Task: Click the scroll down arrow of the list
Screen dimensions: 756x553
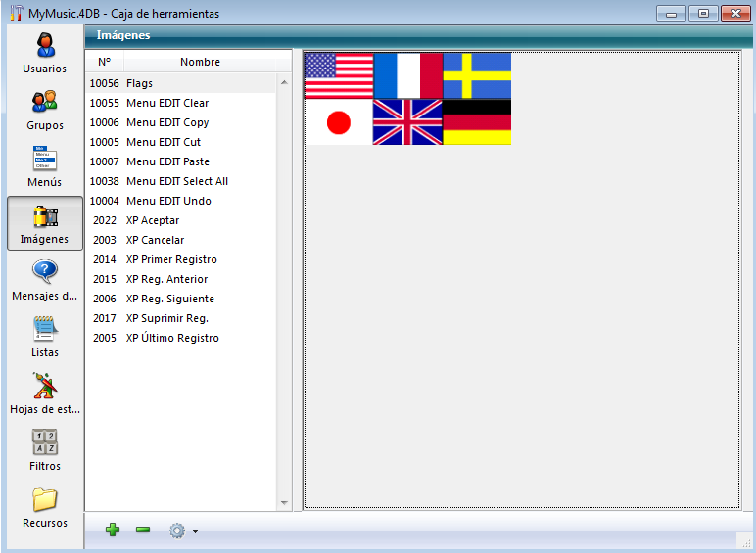Action: pos(284,503)
